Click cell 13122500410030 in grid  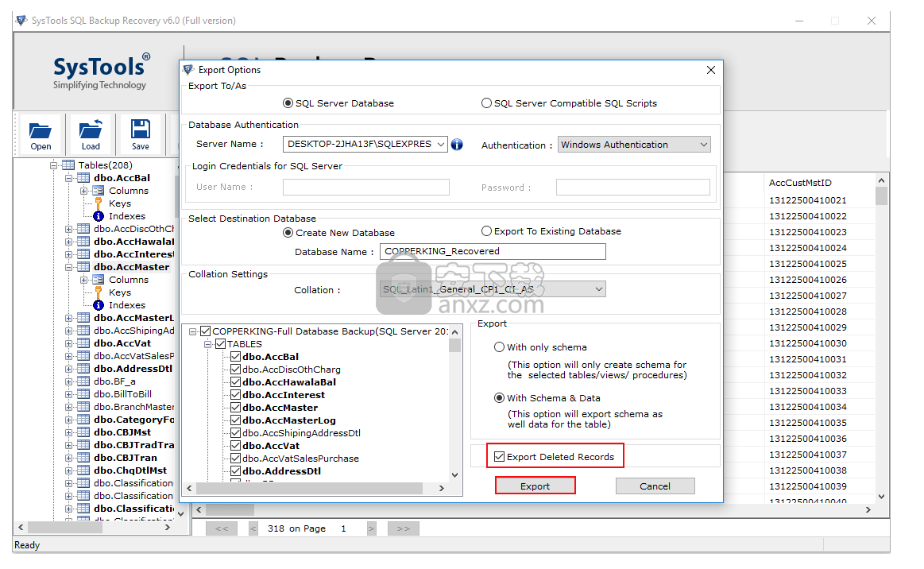807,343
